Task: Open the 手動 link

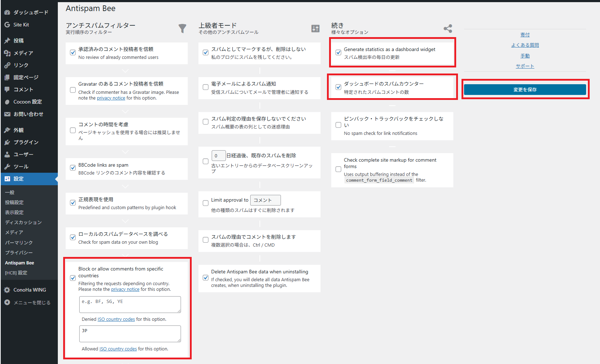Action: (x=525, y=56)
